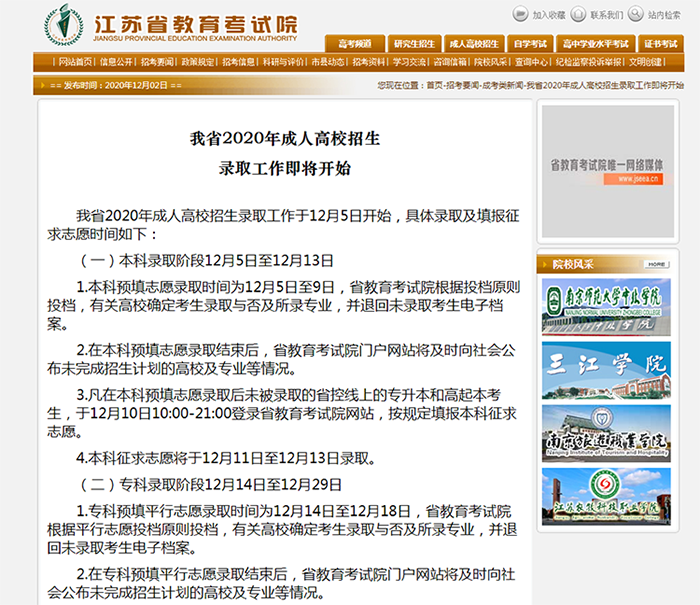The image size is (700, 605).
Task: Click the www.jseea.cn orange label
Action: [633, 179]
